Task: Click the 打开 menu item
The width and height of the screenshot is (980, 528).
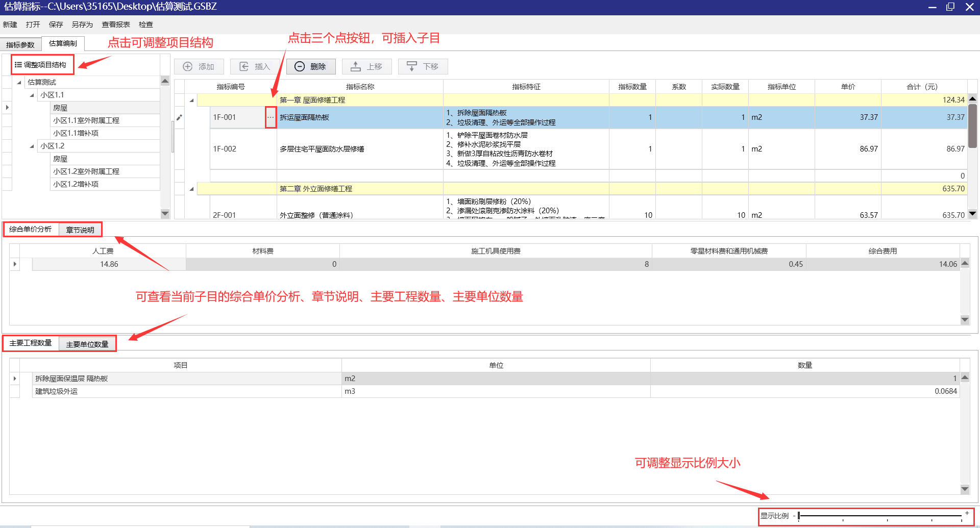Action: [33, 24]
